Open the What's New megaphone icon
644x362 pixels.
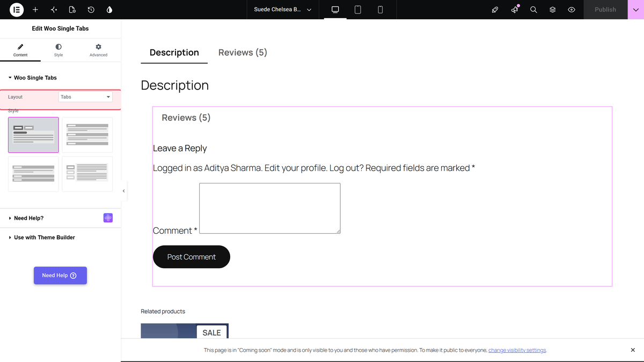515,10
